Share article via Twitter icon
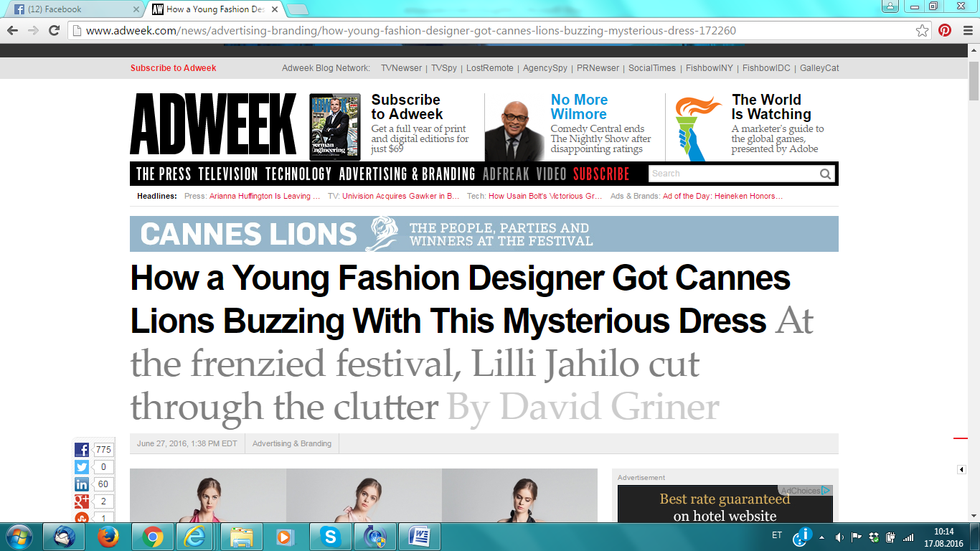 [x=82, y=467]
